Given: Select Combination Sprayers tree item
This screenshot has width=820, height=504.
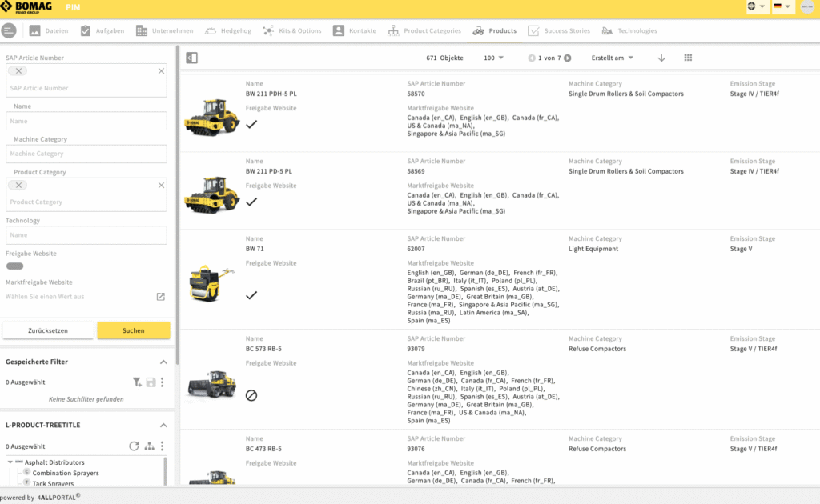Looking at the screenshot, I should [66, 473].
